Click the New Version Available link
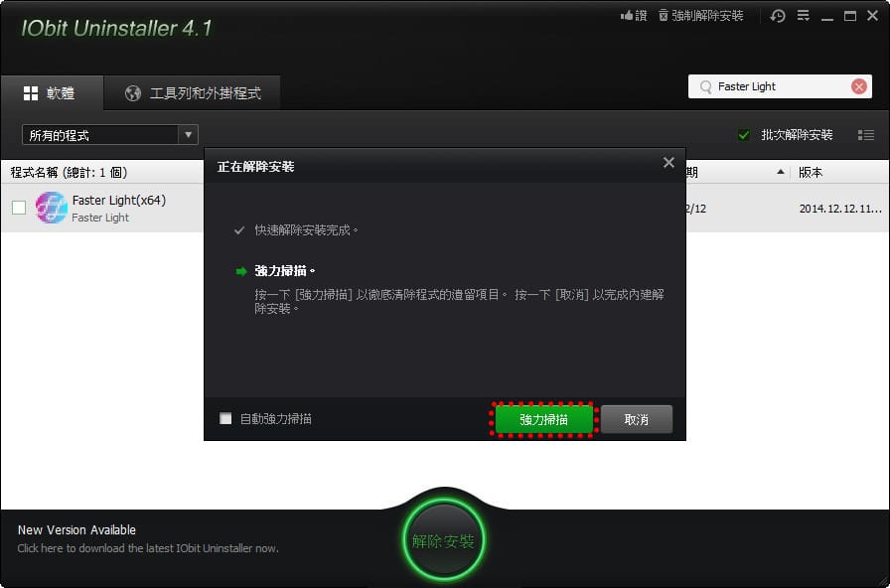Screen dimensions: 890x588 click(76, 530)
